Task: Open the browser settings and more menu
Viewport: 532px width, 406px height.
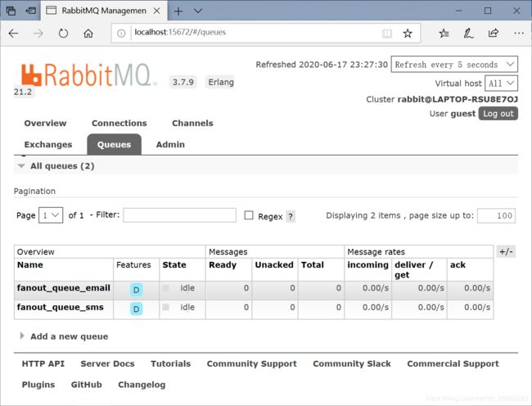Action: [x=519, y=34]
